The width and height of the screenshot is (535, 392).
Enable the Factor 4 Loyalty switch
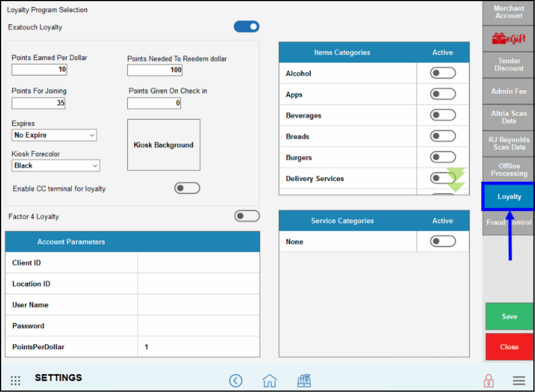click(247, 216)
